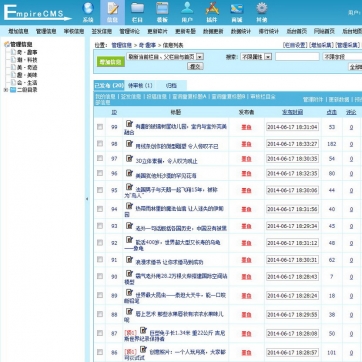Open the 信息 (Info) top icon
Viewport: 362px width, 362px height.
pos(112,12)
